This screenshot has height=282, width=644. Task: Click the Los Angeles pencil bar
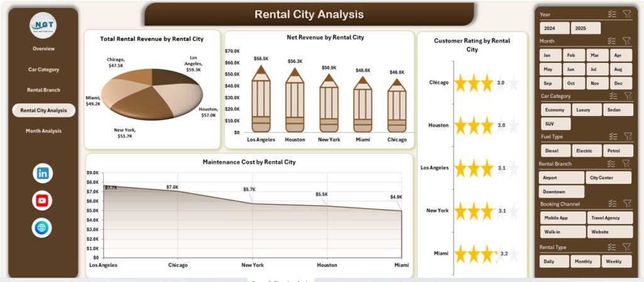click(261, 99)
